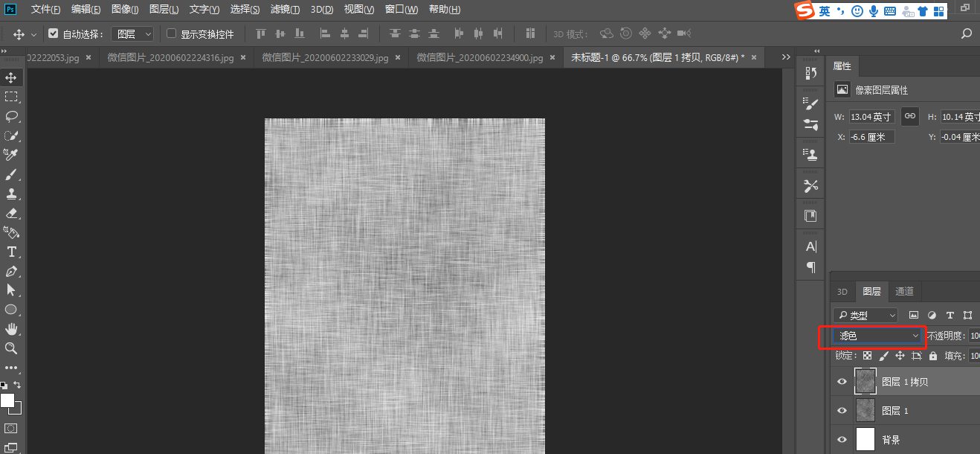Screen dimensions: 980x454
Task: Select the Move tool
Action: pos(10,77)
